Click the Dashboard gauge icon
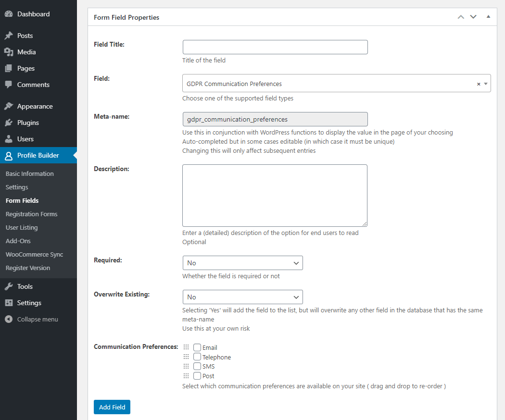505x420 pixels. click(x=9, y=14)
